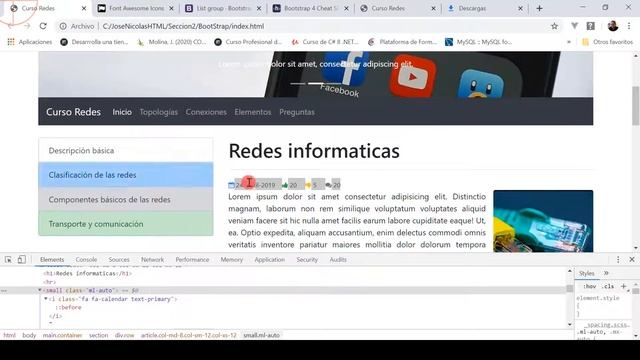This screenshot has width=640, height=360.
Task: Activate the DevTools element inspector icon
Action: (8, 259)
